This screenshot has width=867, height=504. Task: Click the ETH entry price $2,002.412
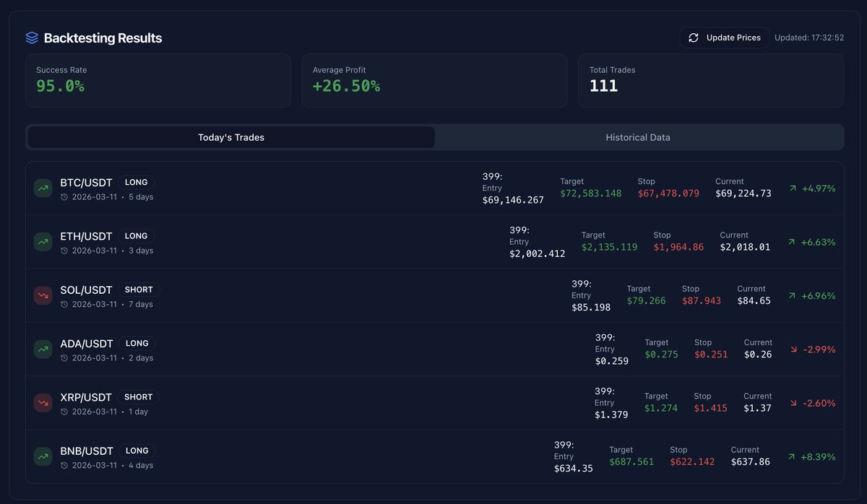tap(538, 253)
